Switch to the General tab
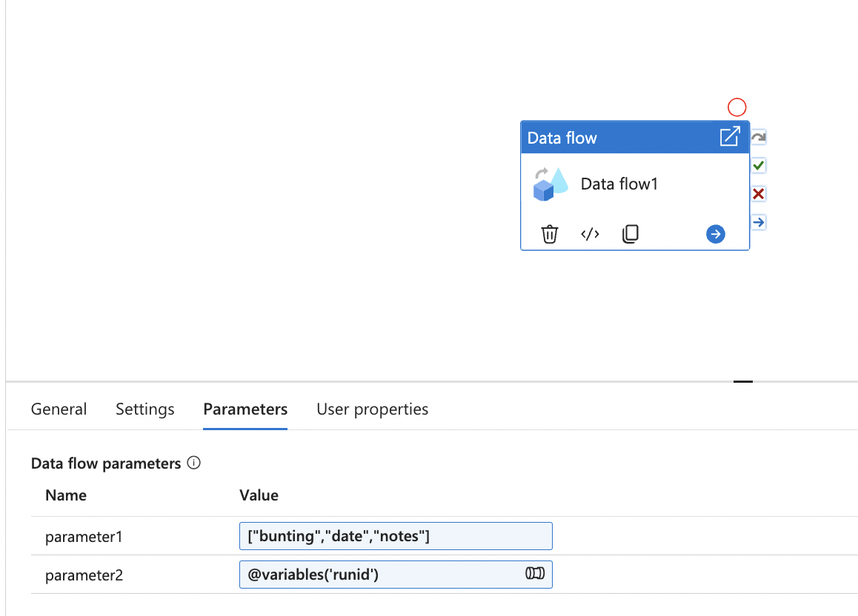Image resolution: width=858 pixels, height=616 pixels. 59,409
